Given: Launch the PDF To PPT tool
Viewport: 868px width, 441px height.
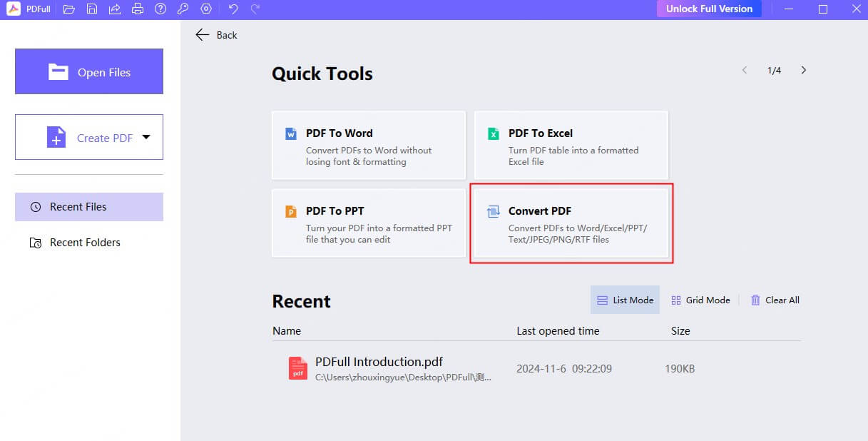Looking at the screenshot, I should pos(368,223).
